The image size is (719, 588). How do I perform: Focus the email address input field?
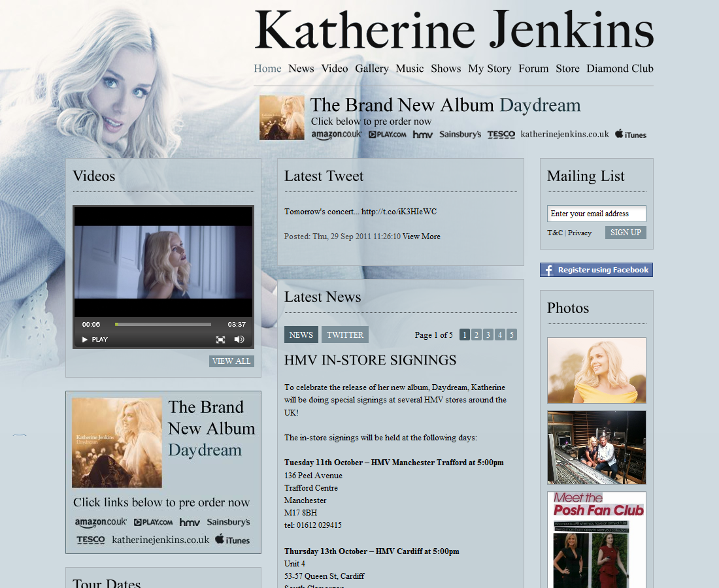coord(597,214)
